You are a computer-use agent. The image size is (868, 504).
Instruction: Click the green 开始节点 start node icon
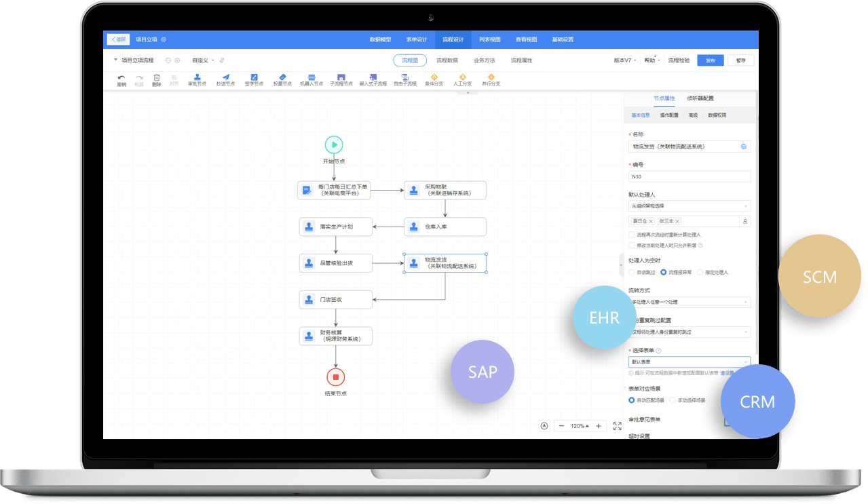tap(333, 144)
